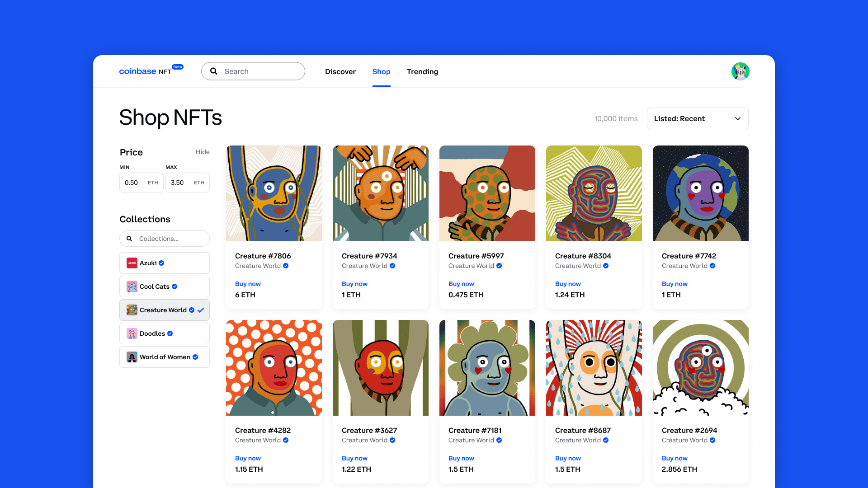Click the verified badge next to Creature World
The width and height of the screenshot is (868, 488).
191,310
